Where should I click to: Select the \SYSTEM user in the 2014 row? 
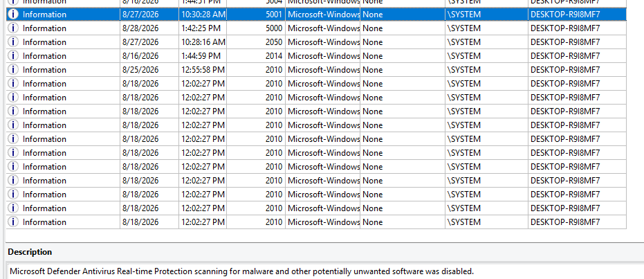[463, 56]
